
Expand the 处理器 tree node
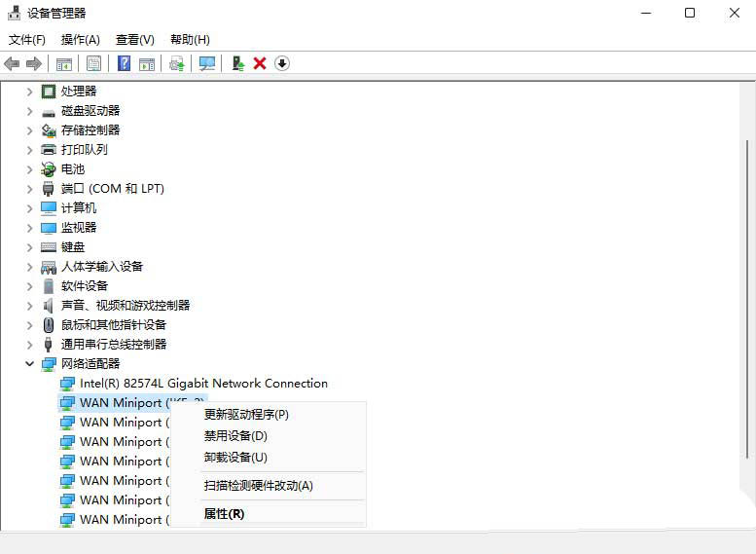click(29, 91)
